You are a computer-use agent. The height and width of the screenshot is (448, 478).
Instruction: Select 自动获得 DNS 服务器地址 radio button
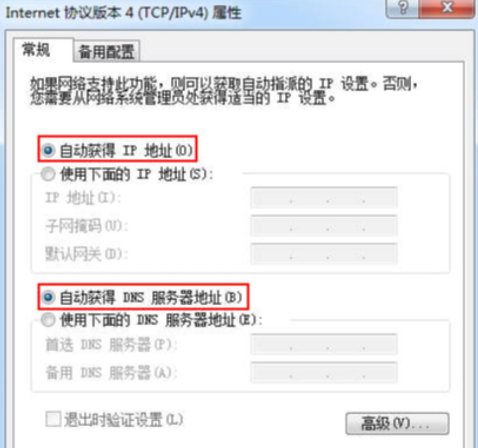pos(48,297)
